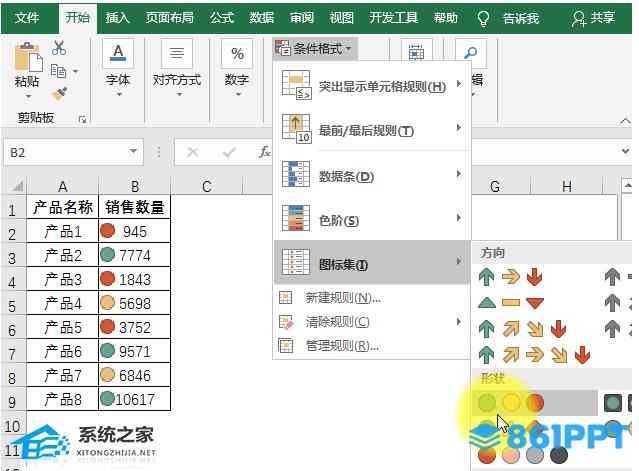Click the select-all corner triangle
Image resolution: width=639 pixels, height=471 pixels.
coord(17,187)
